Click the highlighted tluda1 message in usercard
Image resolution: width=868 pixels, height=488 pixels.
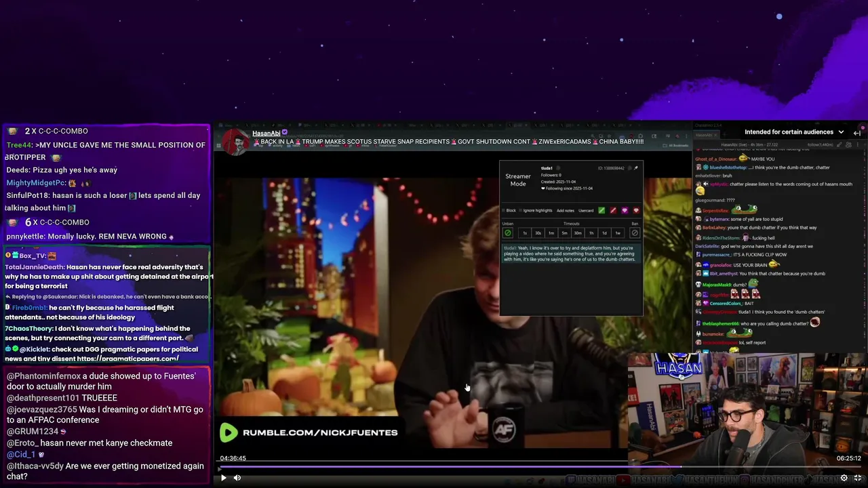pyautogui.click(x=570, y=253)
